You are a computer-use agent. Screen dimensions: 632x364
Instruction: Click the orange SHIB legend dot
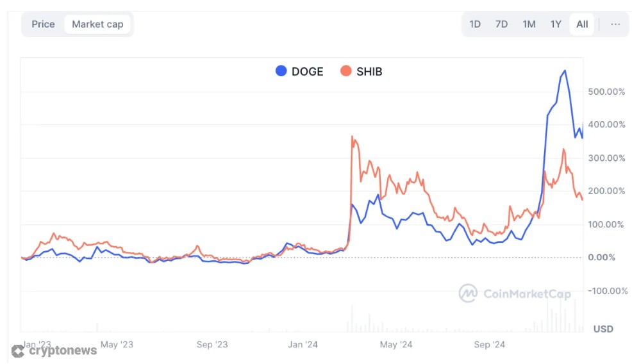(x=346, y=71)
